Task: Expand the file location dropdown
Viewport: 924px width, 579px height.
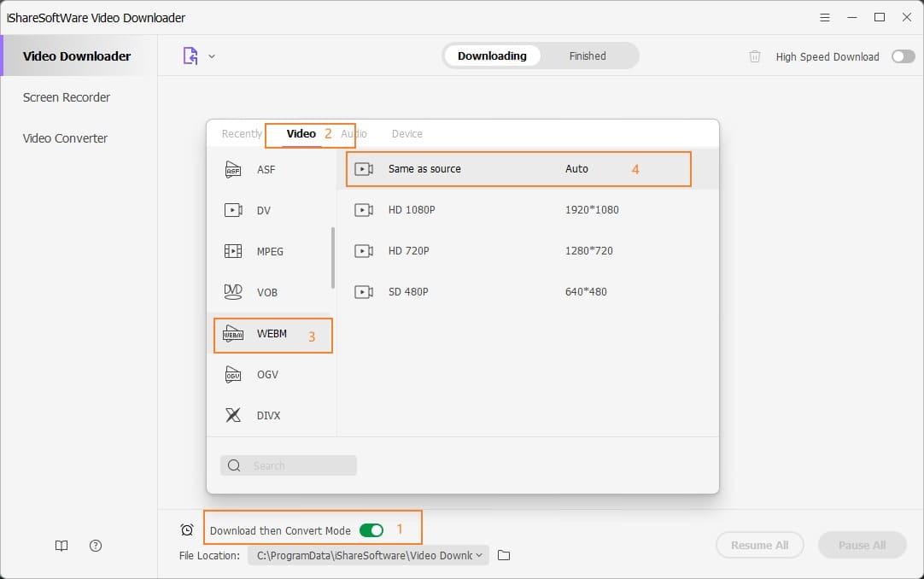Action: 479,555
